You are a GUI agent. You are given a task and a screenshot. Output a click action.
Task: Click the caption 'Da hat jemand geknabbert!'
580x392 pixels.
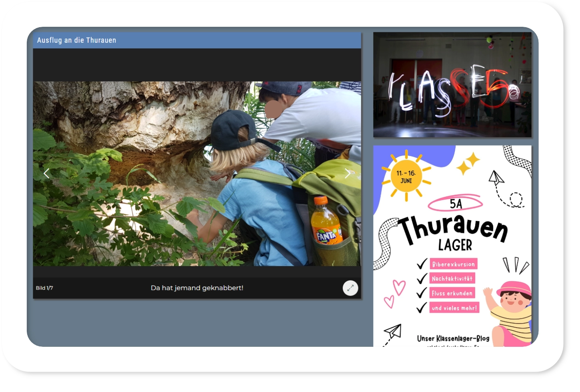pyautogui.click(x=197, y=288)
